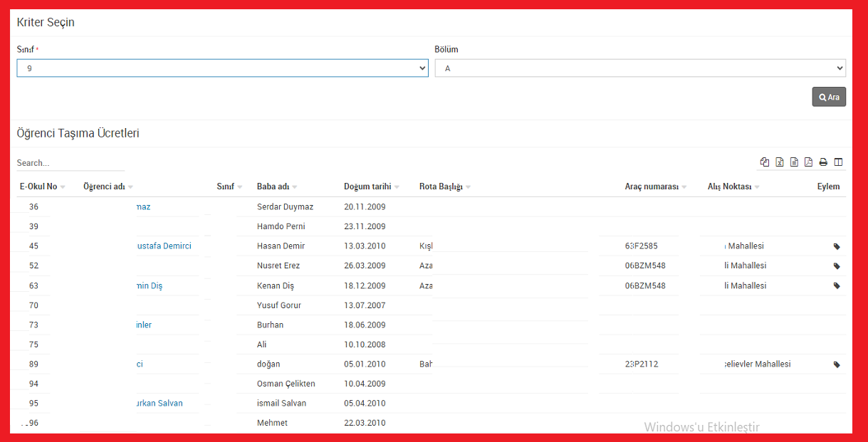The height and width of the screenshot is (442, 868).
Task: Click the tag icon in Kenan Diş row
Action: (x=837, y=286)
